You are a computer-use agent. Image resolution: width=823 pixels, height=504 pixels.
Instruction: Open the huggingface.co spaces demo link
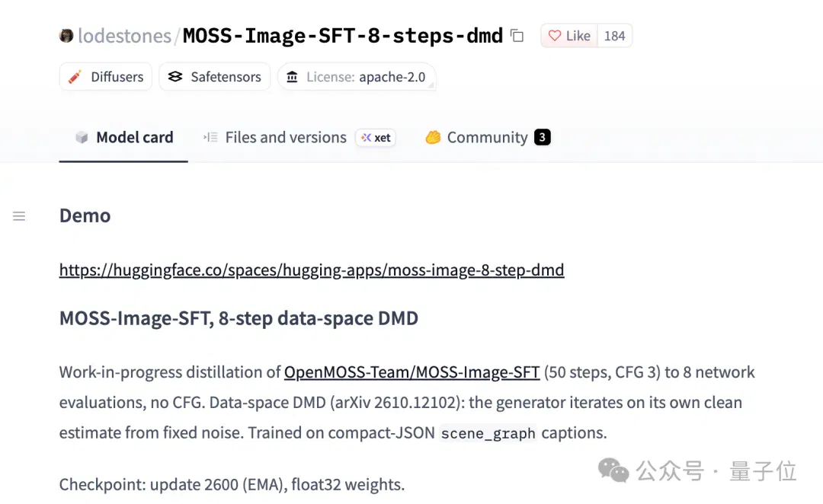pos(312,270)
